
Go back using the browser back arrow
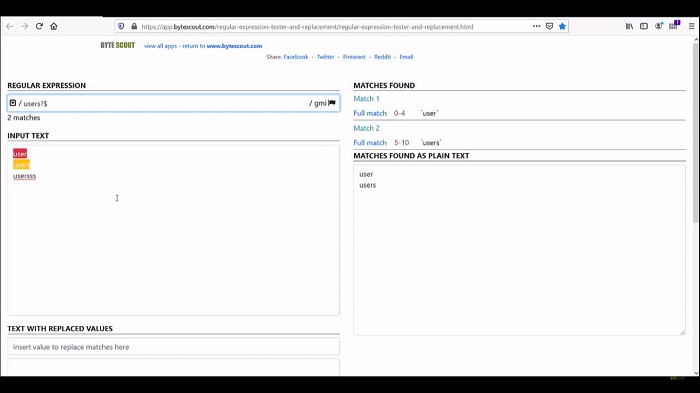[9, 26]
